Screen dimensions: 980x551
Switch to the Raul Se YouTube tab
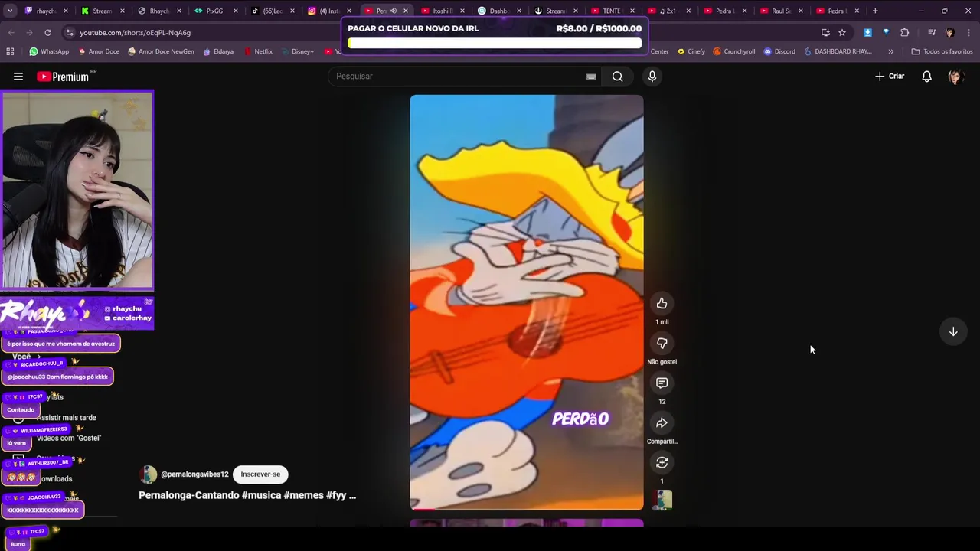(x=781, y=11)
